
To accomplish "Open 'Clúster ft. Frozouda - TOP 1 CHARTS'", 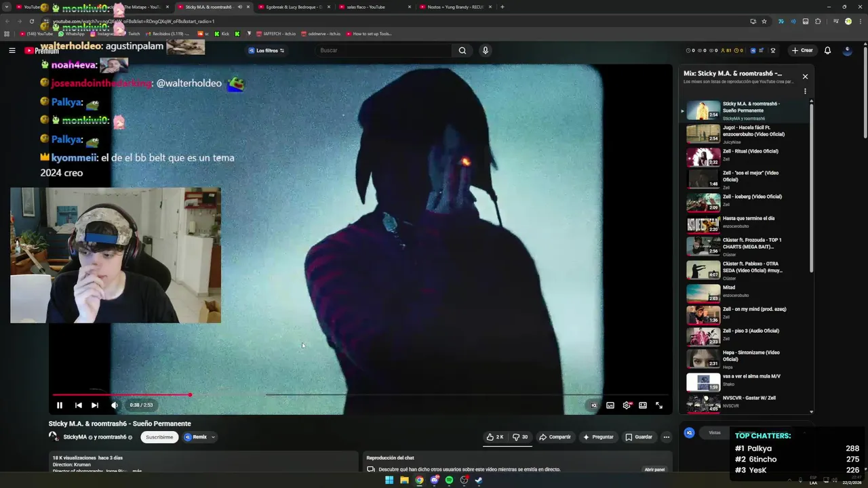I will point(746,247).
